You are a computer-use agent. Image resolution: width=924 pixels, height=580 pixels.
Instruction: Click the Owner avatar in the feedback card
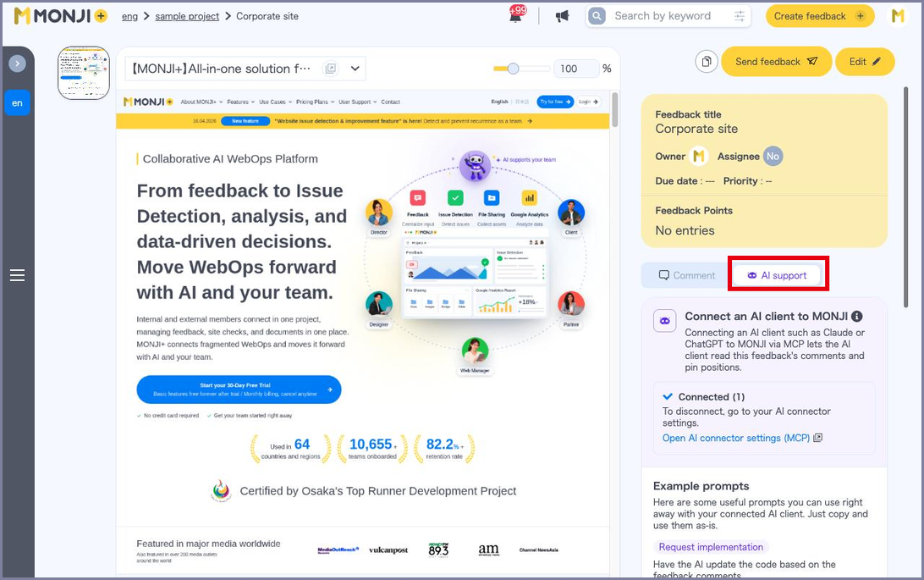[698, 156]
